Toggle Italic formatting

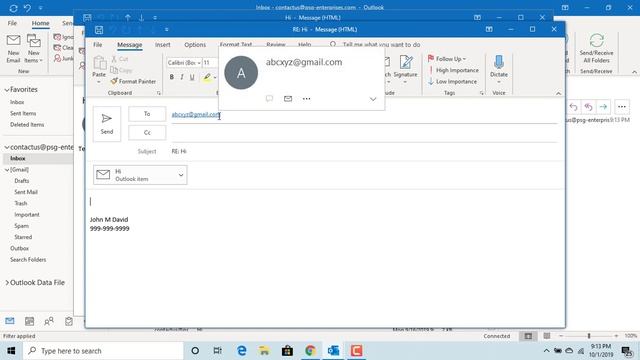182,77
